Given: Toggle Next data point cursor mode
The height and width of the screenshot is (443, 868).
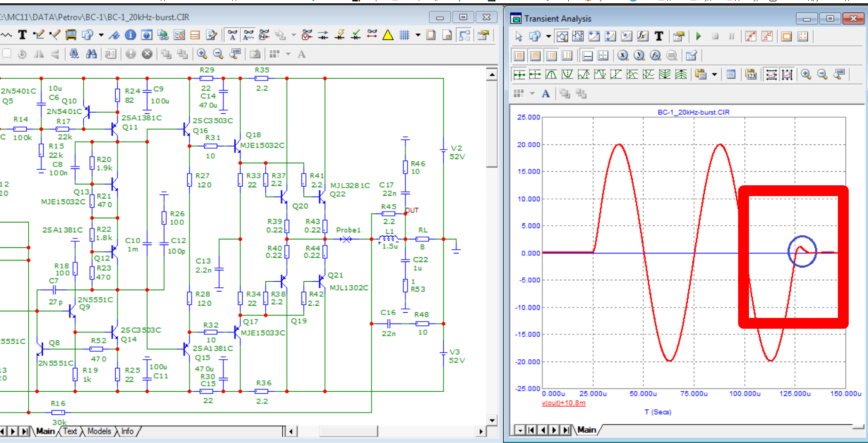Looking at the screenshot, I should coord(519,74).
